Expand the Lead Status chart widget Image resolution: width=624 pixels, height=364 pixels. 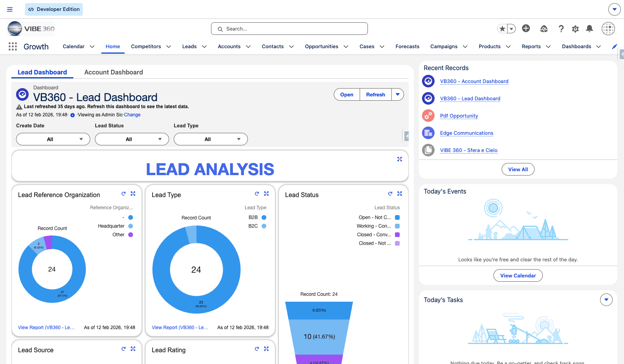pyautogui.click(x=400, y=194)
